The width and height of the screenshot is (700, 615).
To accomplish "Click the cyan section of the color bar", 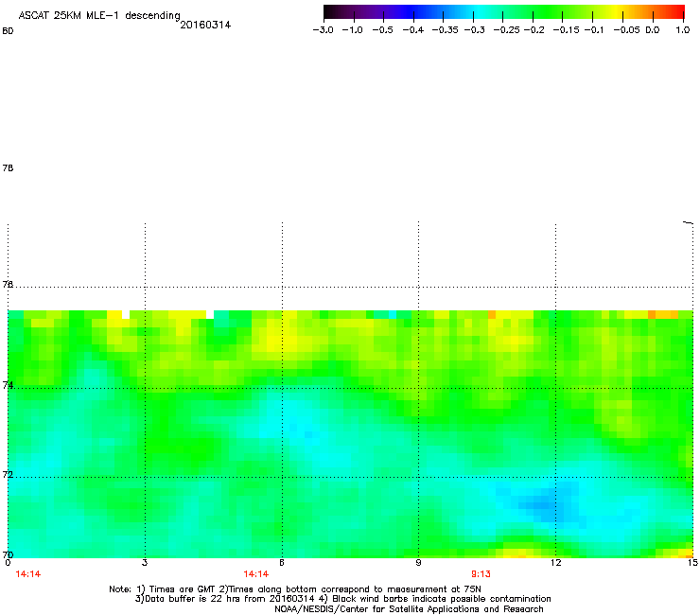I will (x=476, y=12).
